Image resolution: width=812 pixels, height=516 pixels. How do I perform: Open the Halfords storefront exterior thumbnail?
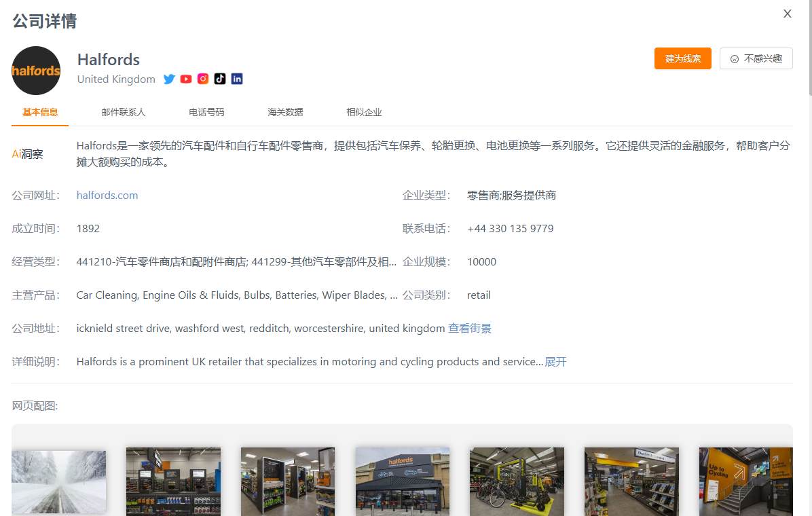[403, 481]
